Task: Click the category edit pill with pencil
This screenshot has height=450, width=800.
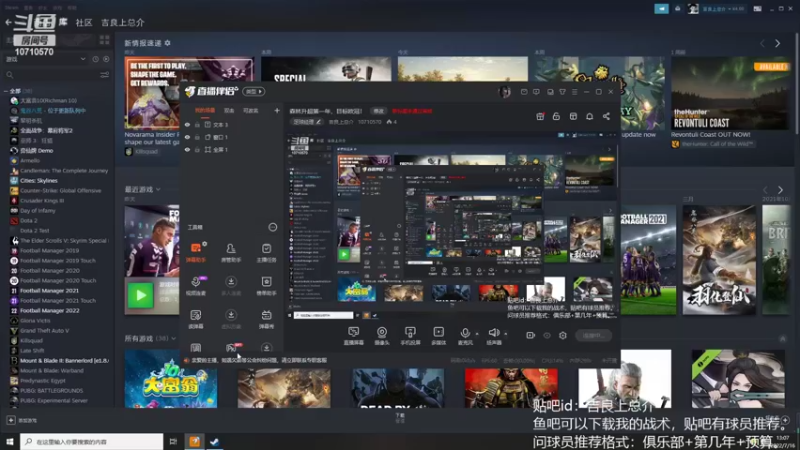Action: [307, 122]
